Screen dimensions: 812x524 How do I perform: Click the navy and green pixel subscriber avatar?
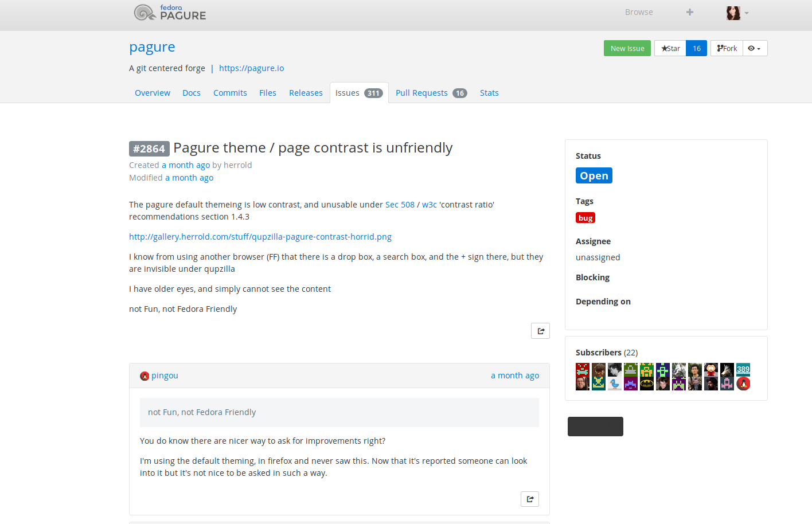point(663,370)
